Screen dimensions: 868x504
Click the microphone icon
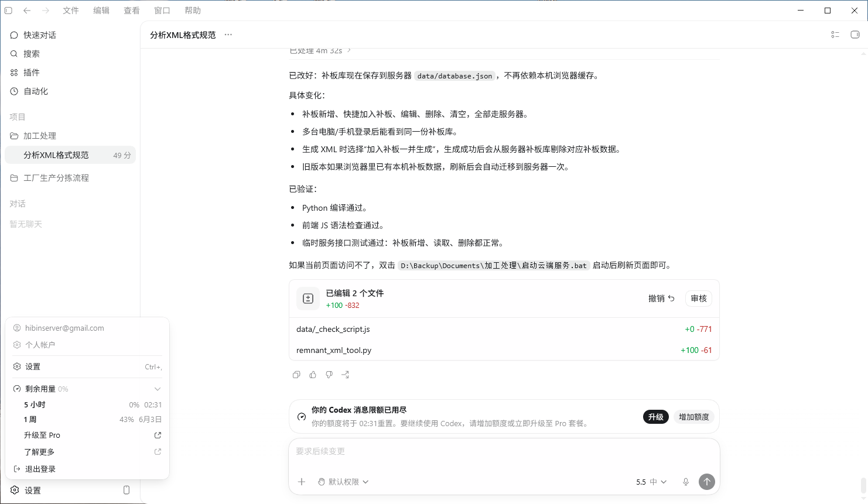click(x=686, y=482)
